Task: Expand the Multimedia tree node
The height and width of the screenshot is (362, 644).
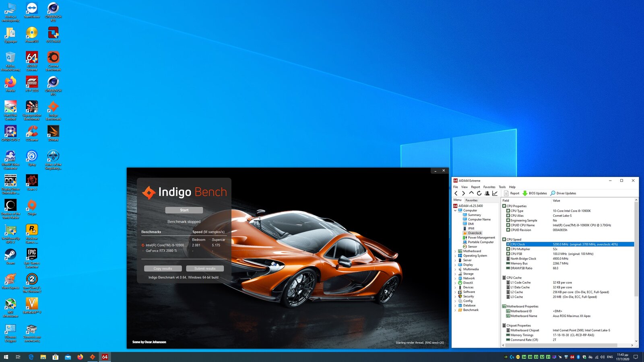Action: (x=455, y=269)
